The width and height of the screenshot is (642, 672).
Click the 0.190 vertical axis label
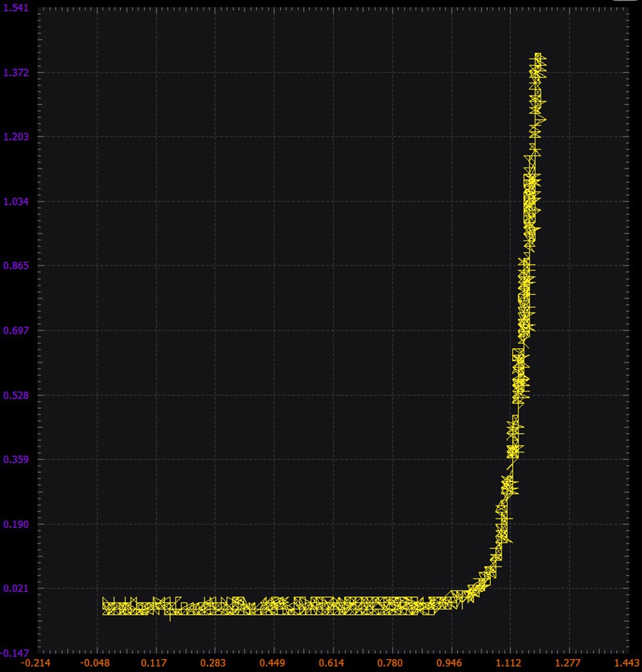tap(16, 524)
